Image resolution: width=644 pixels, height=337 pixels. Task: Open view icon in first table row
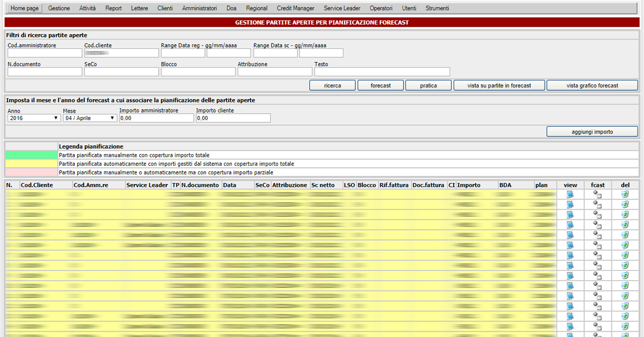click(570, 194)
